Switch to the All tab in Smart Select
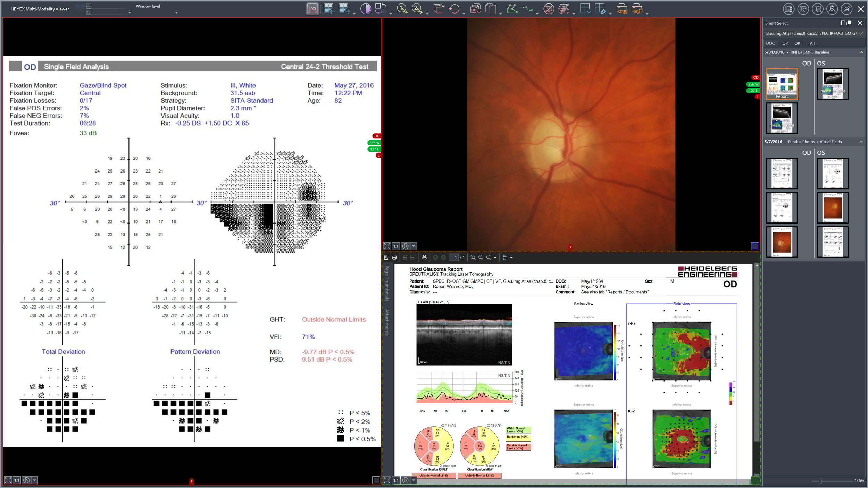 pos(812,43)
